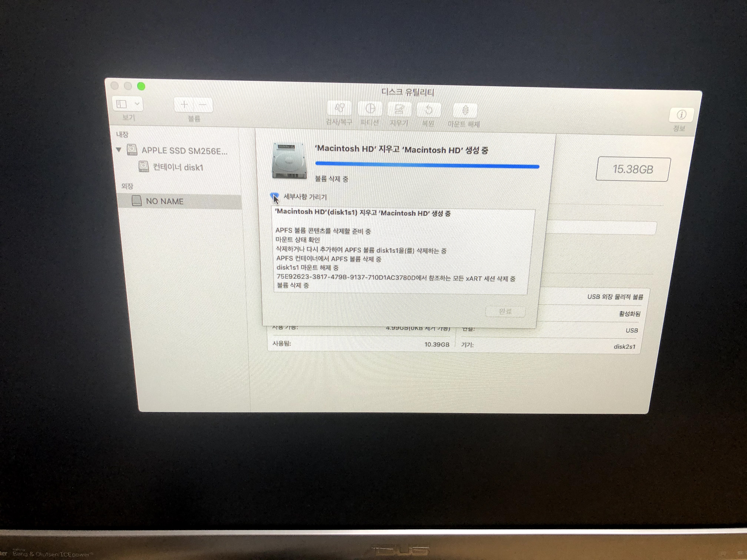747x560 pixels.
Task: Click the add volume plus icon
Action: (x=184, y=105)
